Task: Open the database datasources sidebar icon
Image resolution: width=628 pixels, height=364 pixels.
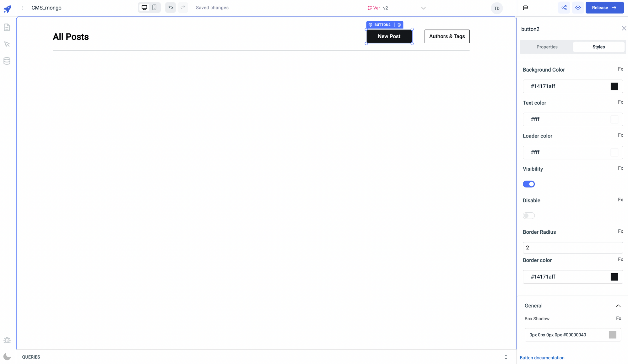Action: (x=7, y=61)
